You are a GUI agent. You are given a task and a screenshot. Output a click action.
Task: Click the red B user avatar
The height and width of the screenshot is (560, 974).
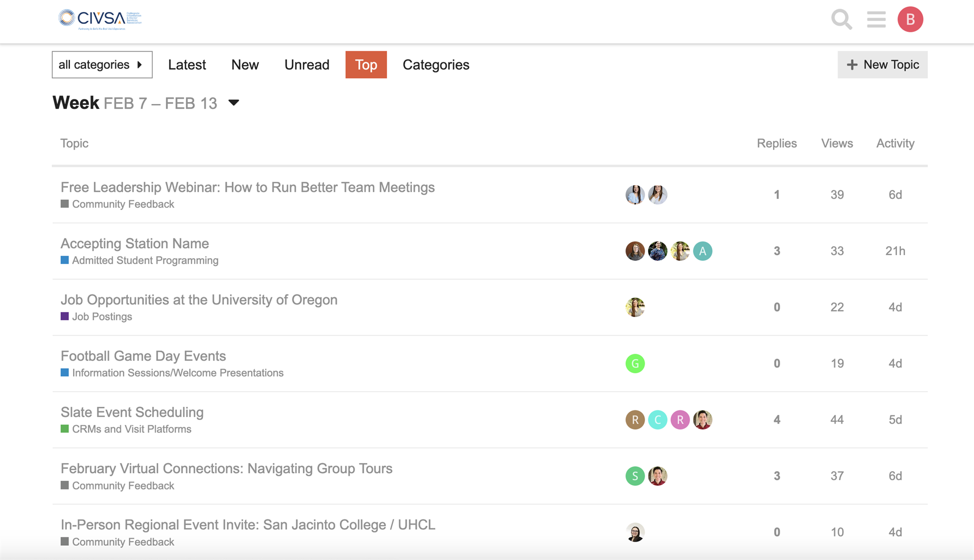tap(910, 20)
